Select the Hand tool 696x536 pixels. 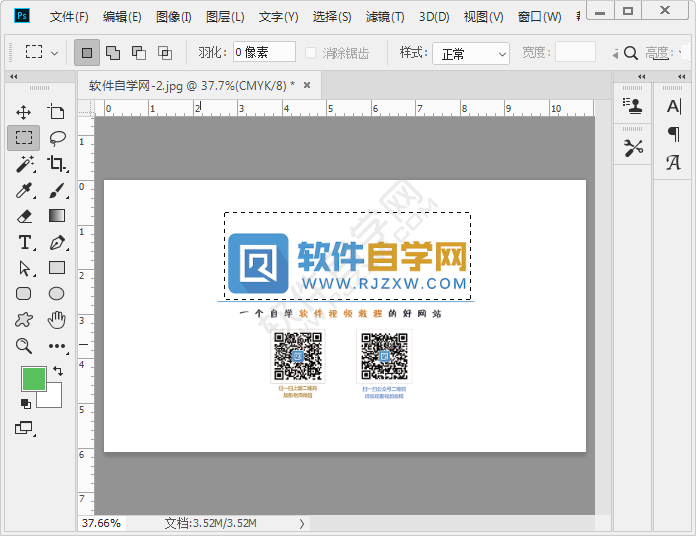point(56,319)
